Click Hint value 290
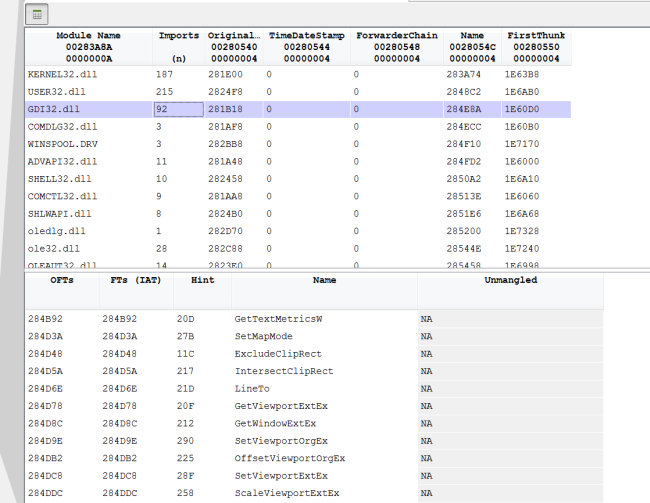Screen dimensions: 650x503 click(x=185, y=441)
